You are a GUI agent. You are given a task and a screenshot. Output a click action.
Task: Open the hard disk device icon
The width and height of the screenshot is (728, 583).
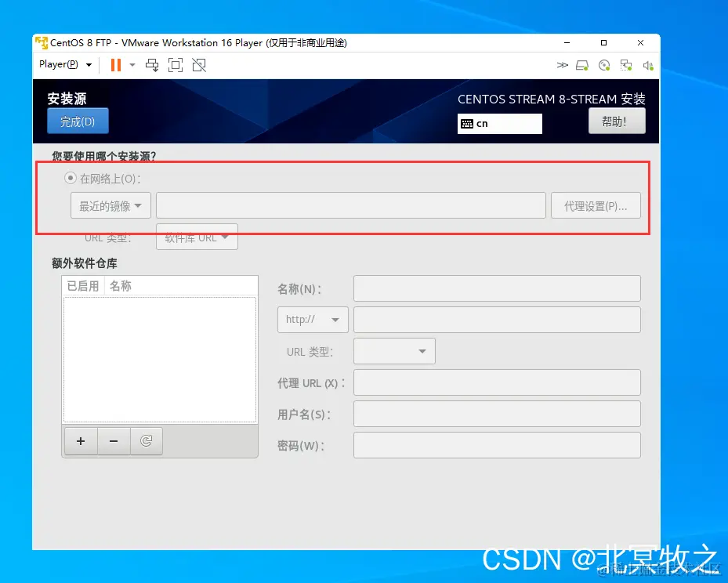(x=582, y=66)
